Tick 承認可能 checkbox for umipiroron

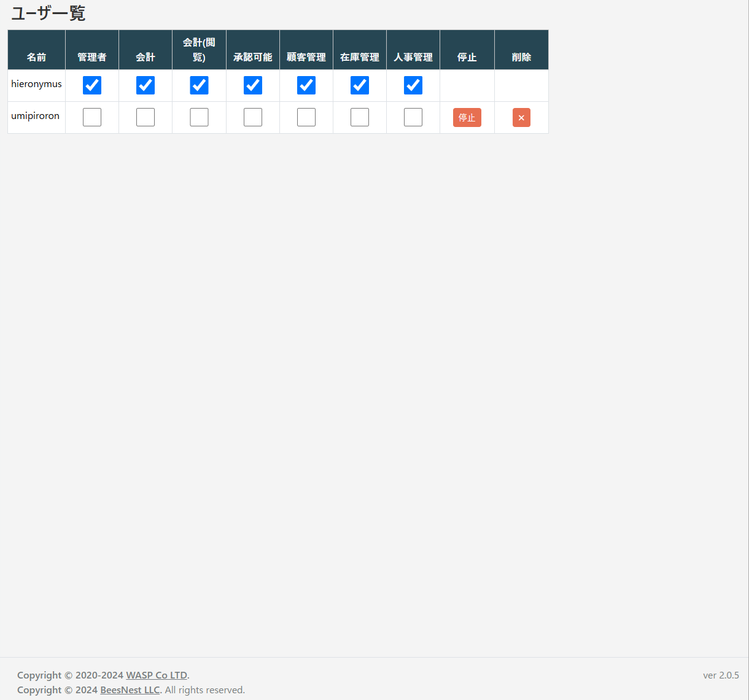tap(253, 117)
